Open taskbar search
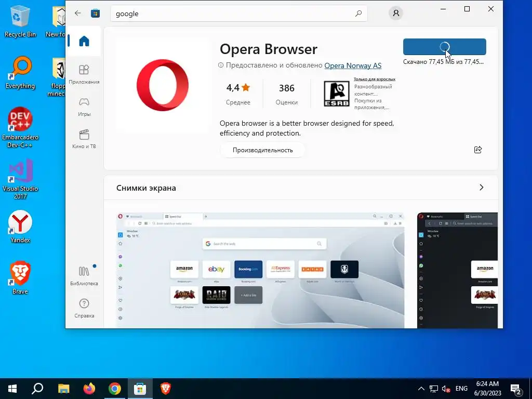This screenshot has height=399, width=532. click(37, 389)
